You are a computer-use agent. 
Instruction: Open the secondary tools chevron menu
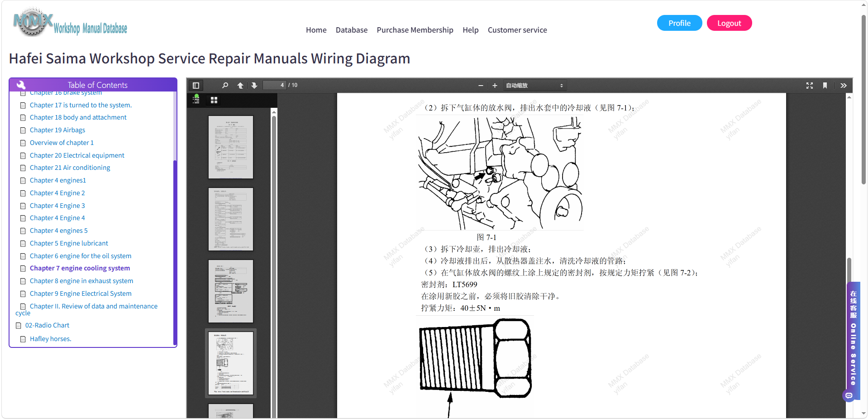pos(844,85)
